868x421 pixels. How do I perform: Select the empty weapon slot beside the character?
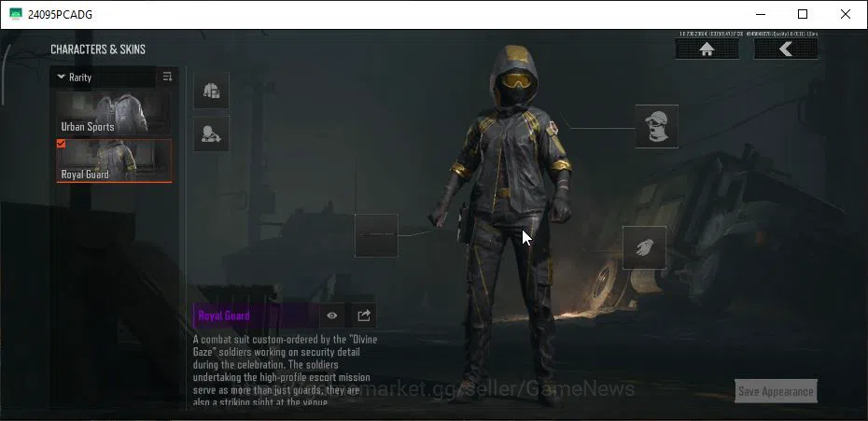(376, 235)
